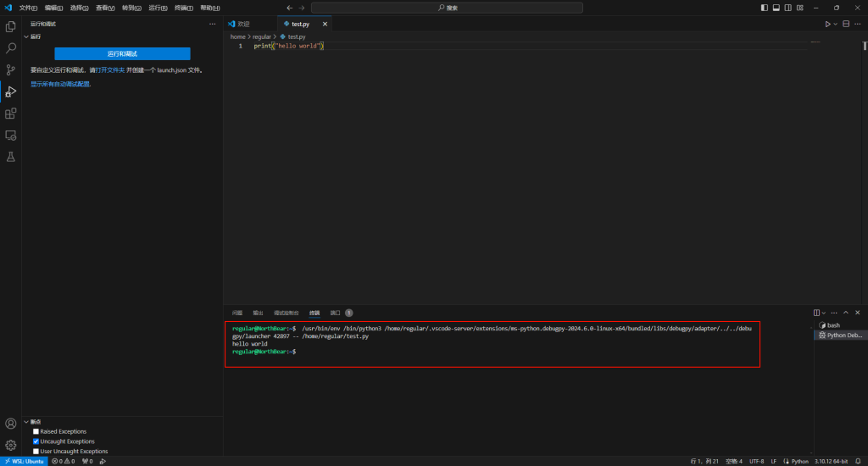
Task: Open the Explorer view in activity bar
Action: (11, 27)
